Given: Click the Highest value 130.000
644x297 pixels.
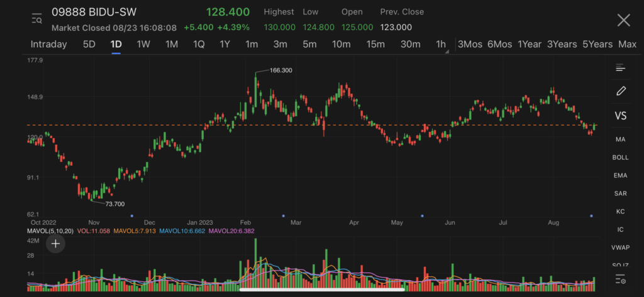Looking at the screenshot, I should 279,28.
